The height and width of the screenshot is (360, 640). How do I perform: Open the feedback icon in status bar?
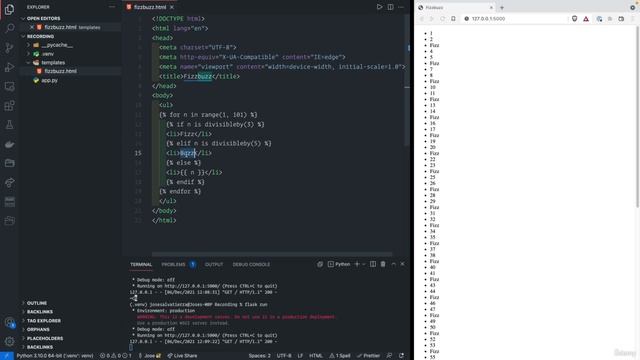pyautogui.click(x=389, y=356)
